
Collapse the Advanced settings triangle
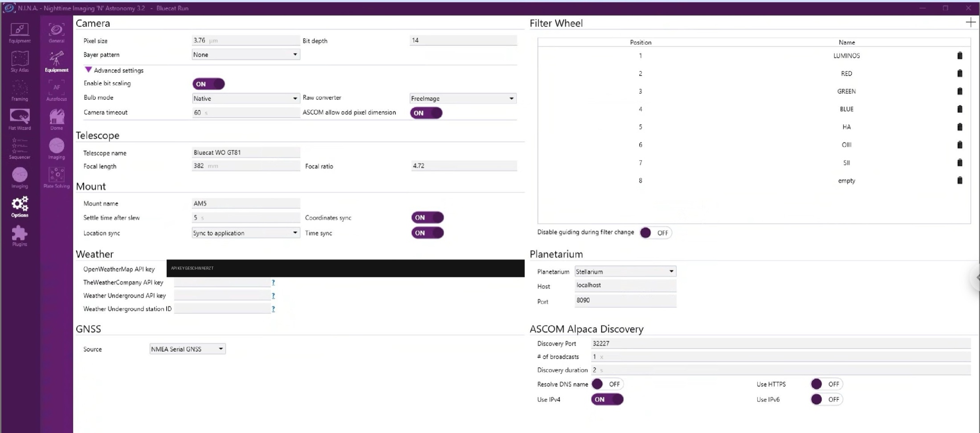click(88, 70)
